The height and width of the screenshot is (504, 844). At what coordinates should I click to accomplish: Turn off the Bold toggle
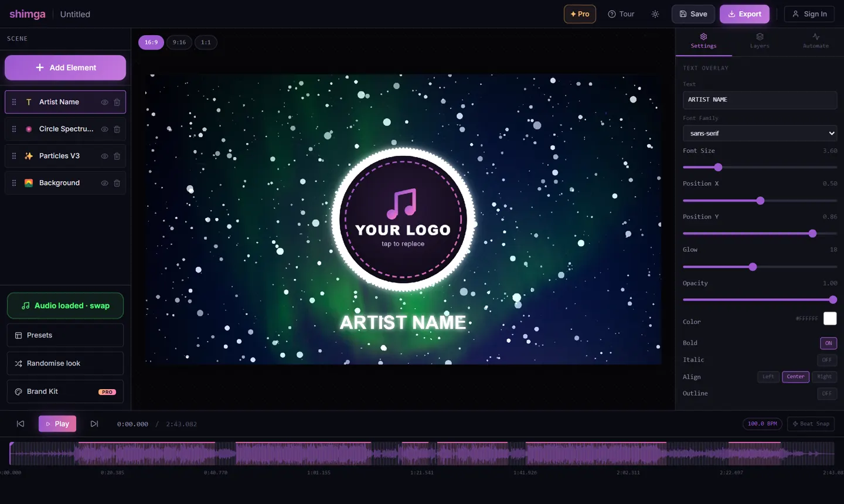tap(828, 343)
